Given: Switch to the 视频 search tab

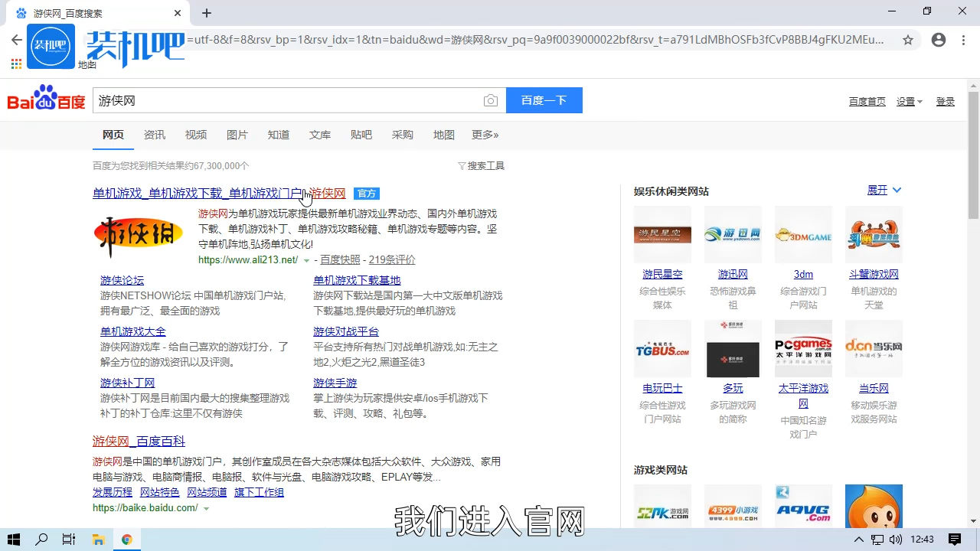Looking at the screenshot, I should tap(196, 135).
